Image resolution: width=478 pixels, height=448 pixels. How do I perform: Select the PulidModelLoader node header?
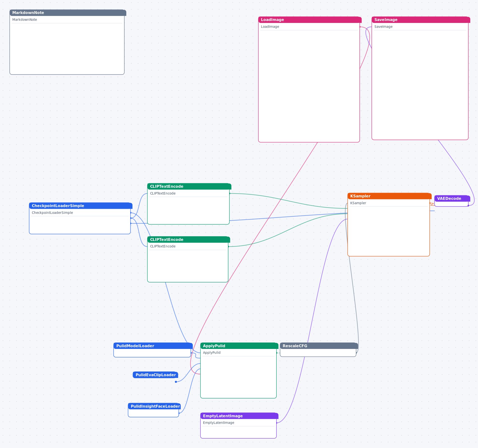pyautogui.click(x=153, y=346)
